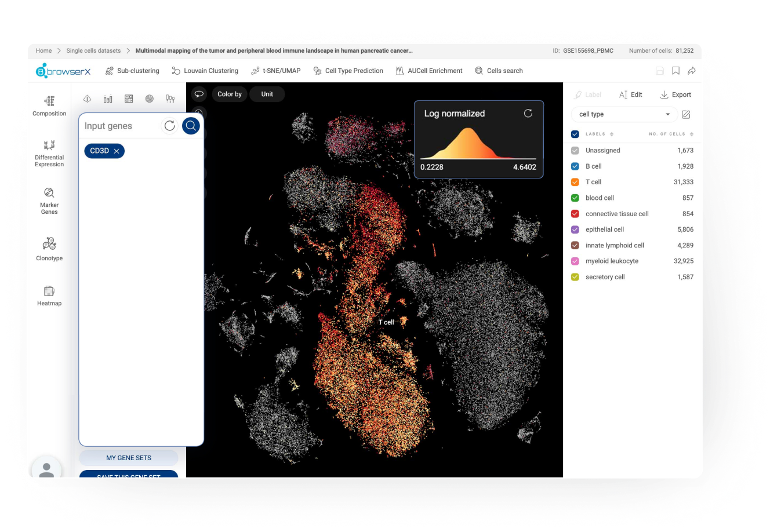The height and width of the screenshot is (532, 770).
Task: Open the Heatmap panel
Action: [x=49, y=296]
